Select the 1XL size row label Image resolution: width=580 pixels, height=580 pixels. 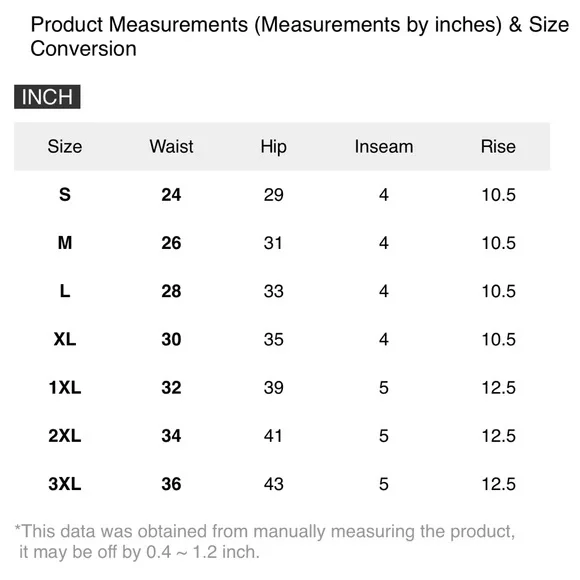65,388
